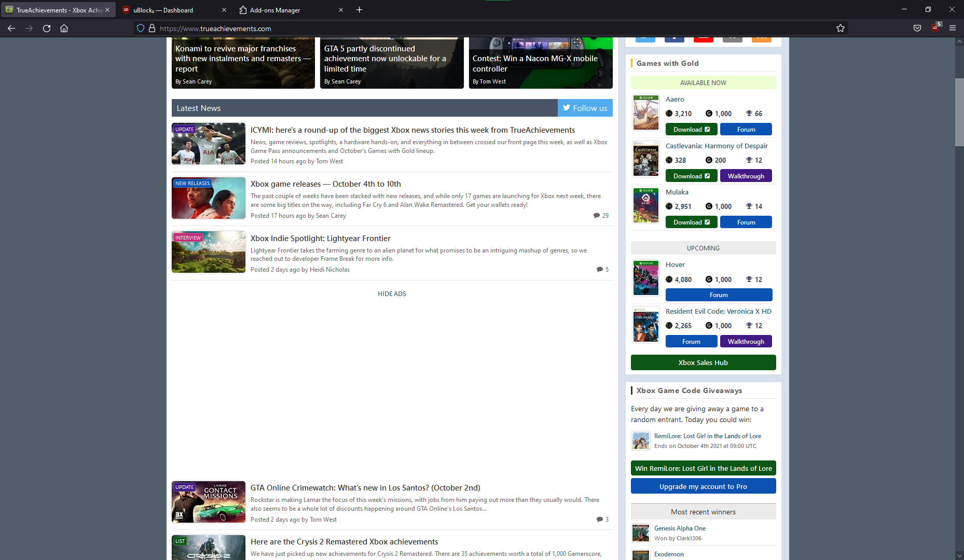Viewport: 964px width, 560px height.
Task: Bookmark this page with the star icon
Action: click(841, 29)
